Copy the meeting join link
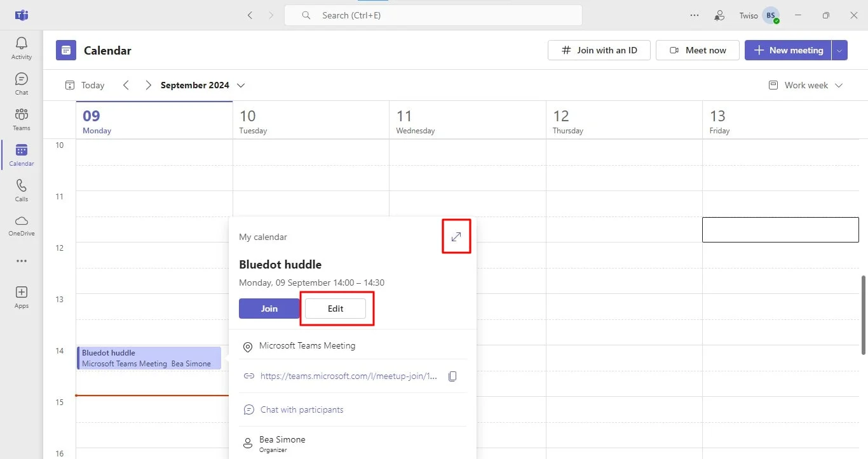This screenshot has width=868, height=459. click(452, 376)
